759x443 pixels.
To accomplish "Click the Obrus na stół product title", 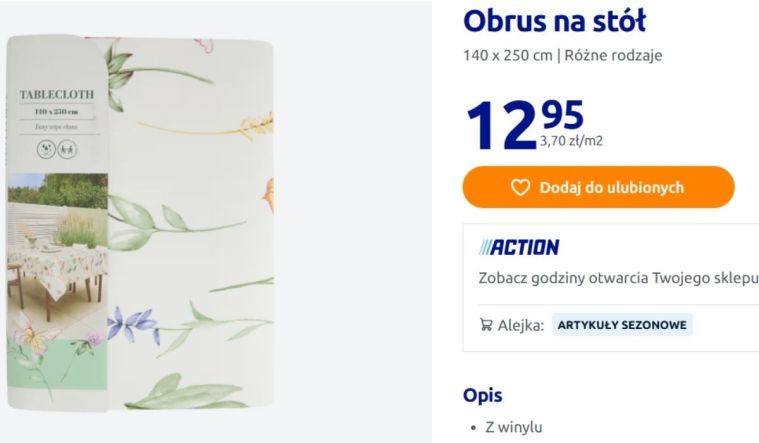I will [554, 21].
